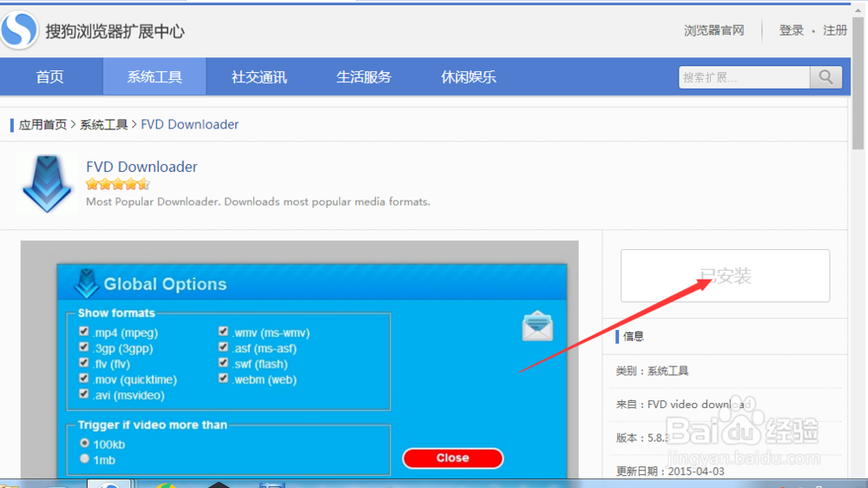Select the 1mb radio option

pyautogui.click(x=84, y=458)
